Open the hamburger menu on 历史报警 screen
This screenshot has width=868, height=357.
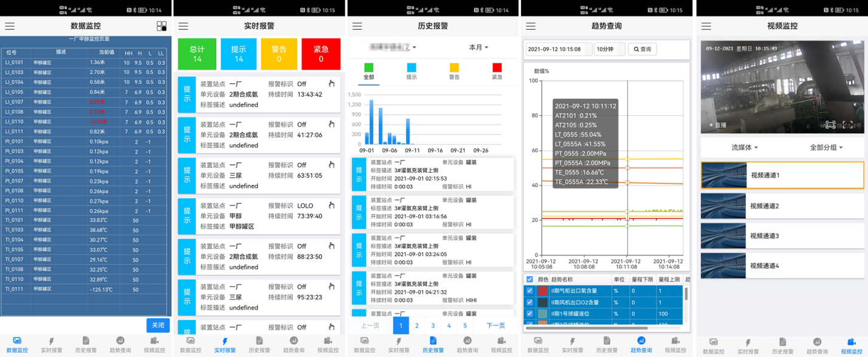357,27
